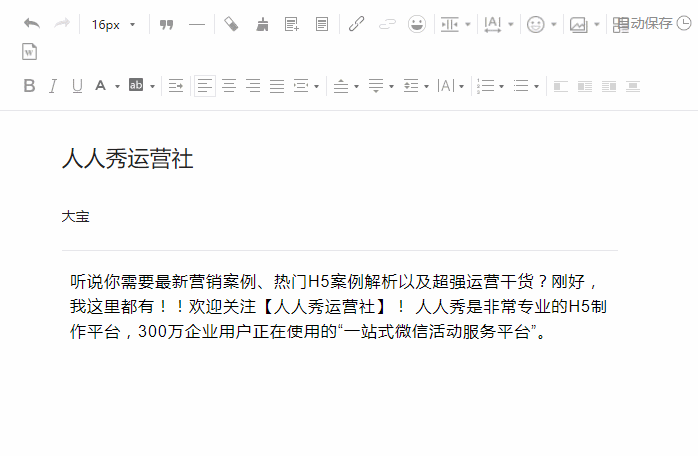Image resolution: width=698 pixels, height=456 pixels.
Task: Click the image float-right icon
Action: (609, 86)
